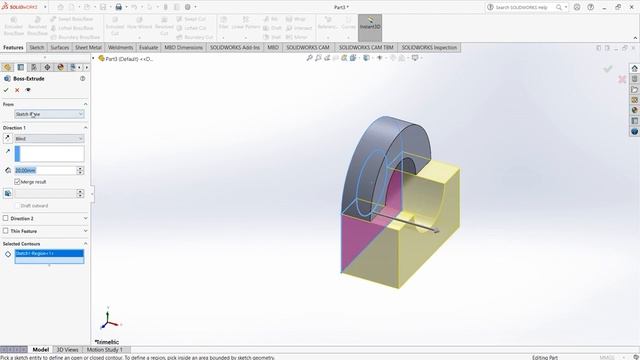The image size is (640, 360).
Task: Collapse the Direction 1 section chevron
Action: 85,128
